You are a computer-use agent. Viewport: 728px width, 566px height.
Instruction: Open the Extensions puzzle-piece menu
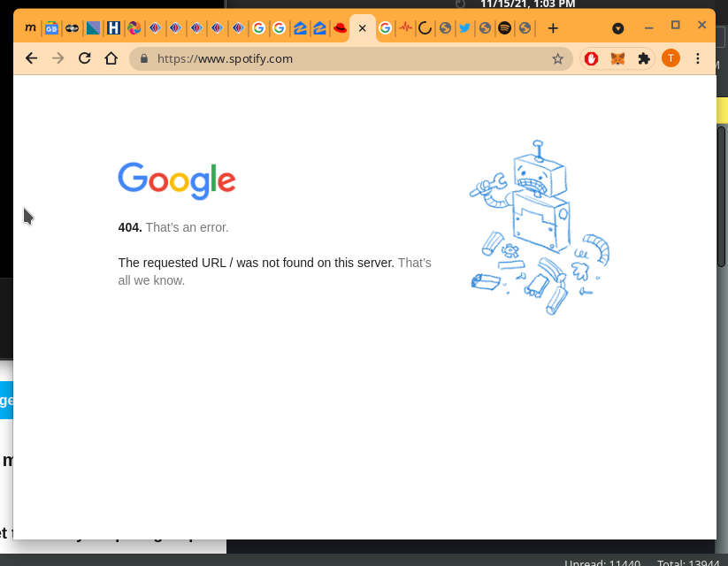coord(644,58)
